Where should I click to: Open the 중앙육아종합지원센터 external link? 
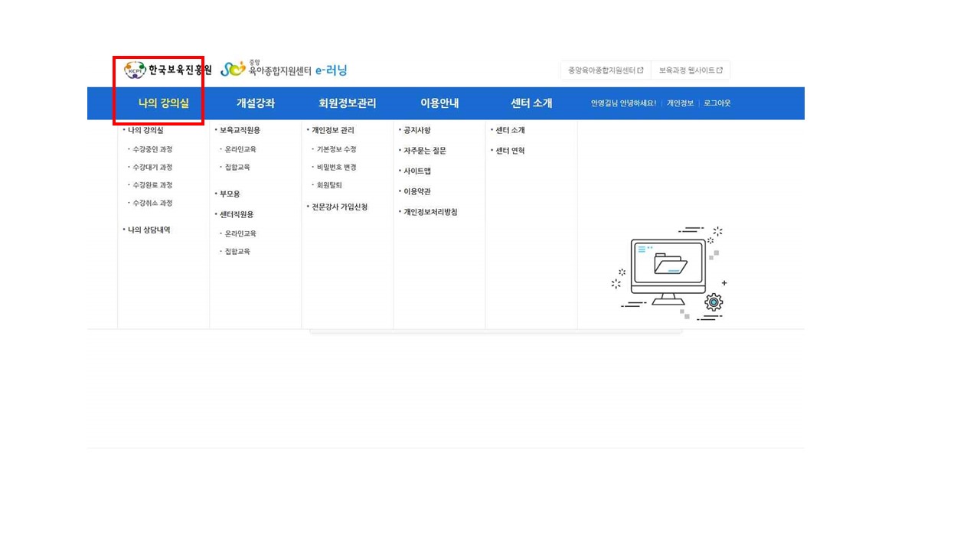[x=605, y=70]
